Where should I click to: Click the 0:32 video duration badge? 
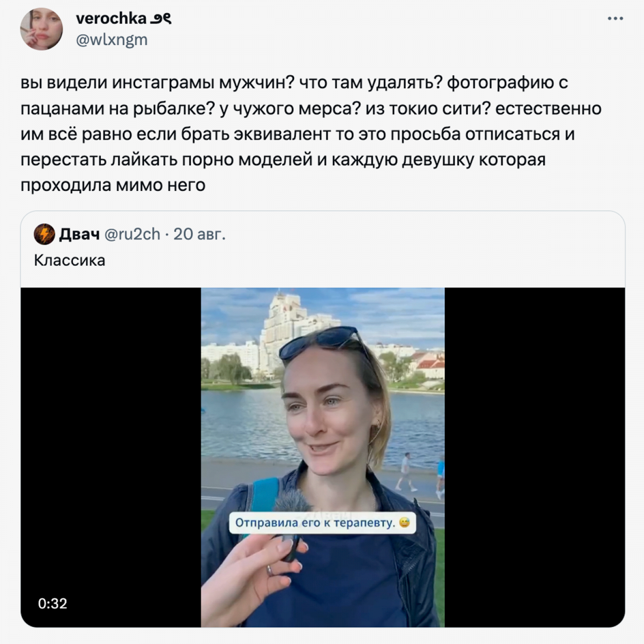[52, 604]
